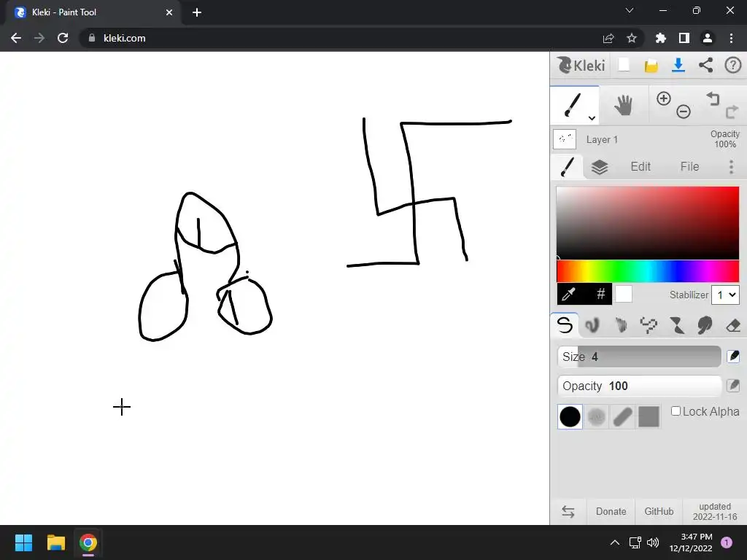
Task: Select the Hand pan tool
Action: click(x=623, y=105)
